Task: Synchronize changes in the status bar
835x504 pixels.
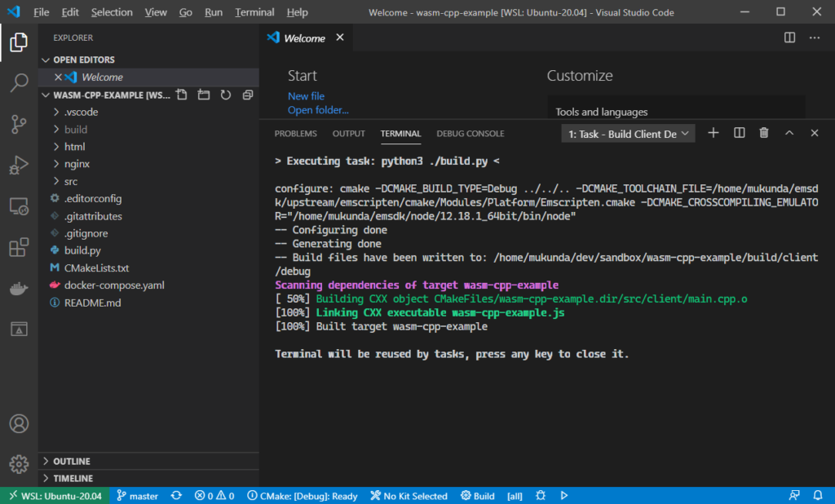Action: click(176, 496)
